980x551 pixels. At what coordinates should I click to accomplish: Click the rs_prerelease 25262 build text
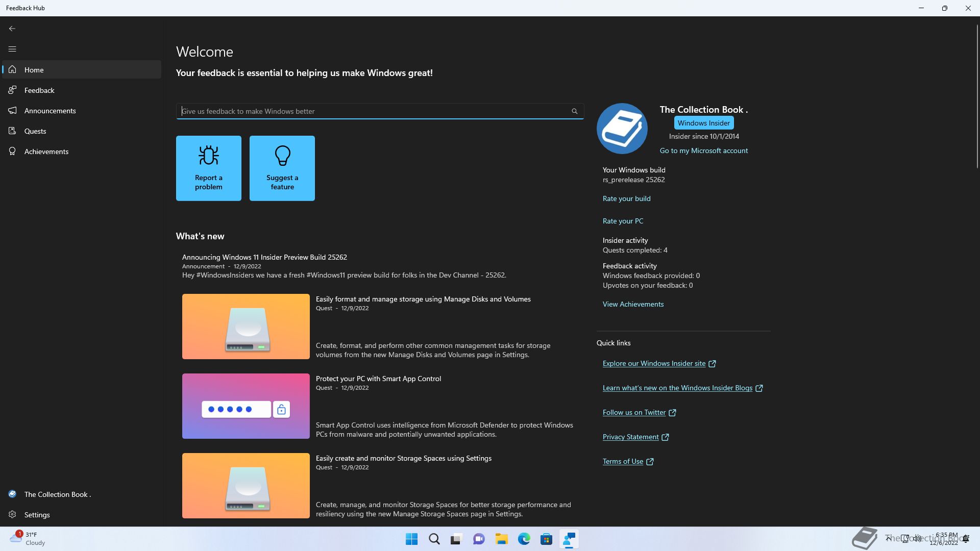coord(634,180)
